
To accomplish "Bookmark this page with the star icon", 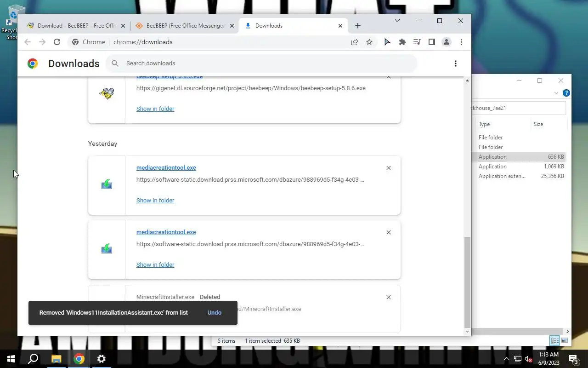I will click(369, 42).
